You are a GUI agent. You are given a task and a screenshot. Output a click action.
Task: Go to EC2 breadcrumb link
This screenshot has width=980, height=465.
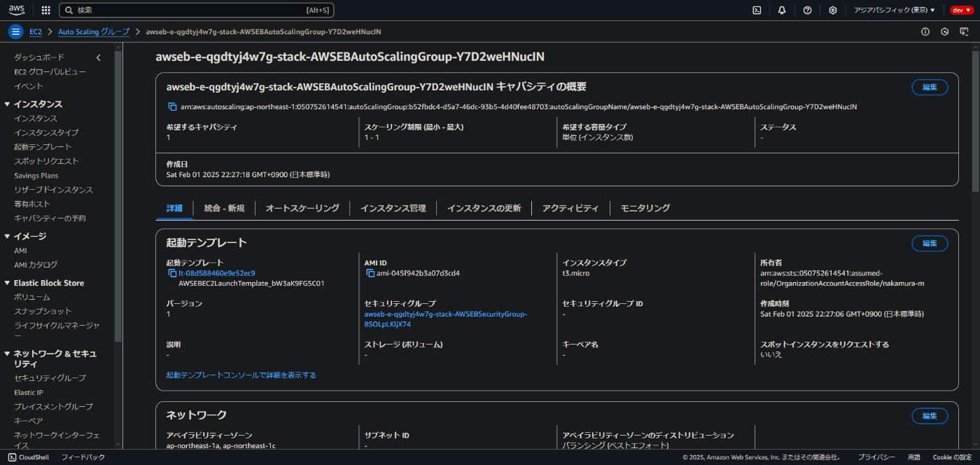[x=36, y=32]
